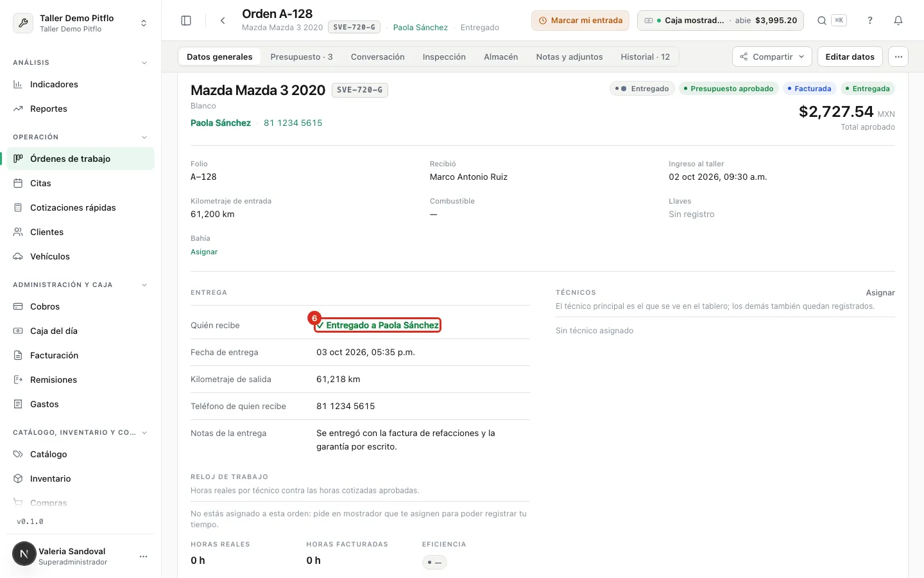
Task: Open the Caja mostrador cash register status
Action: (721, 21)
